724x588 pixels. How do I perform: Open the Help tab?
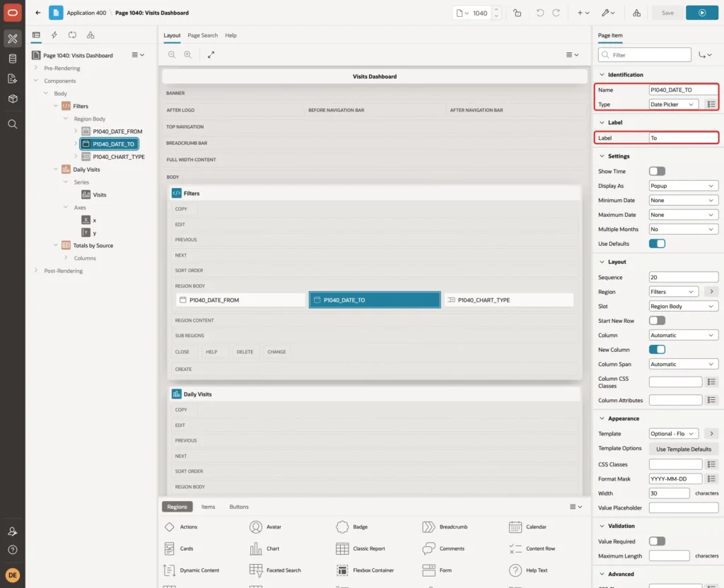tap(230, 35)
